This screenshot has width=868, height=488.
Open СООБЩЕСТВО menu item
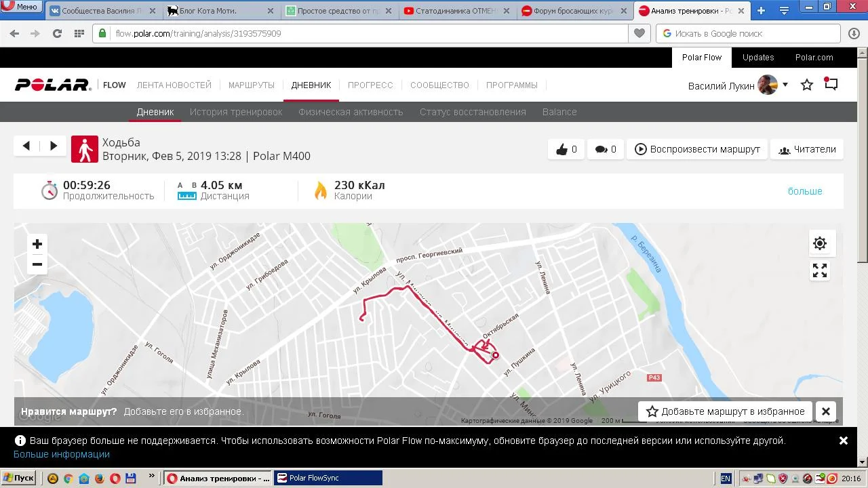[x=439, y=85]
